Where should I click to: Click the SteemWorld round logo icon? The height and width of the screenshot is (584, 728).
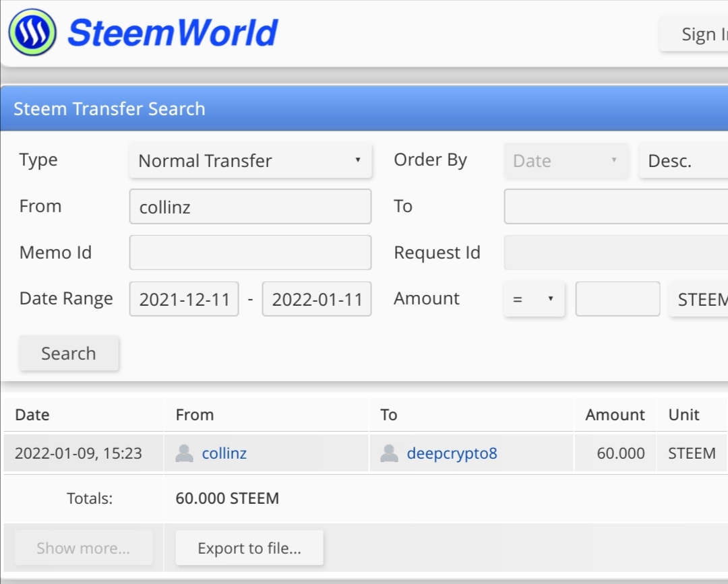point(32,32)
